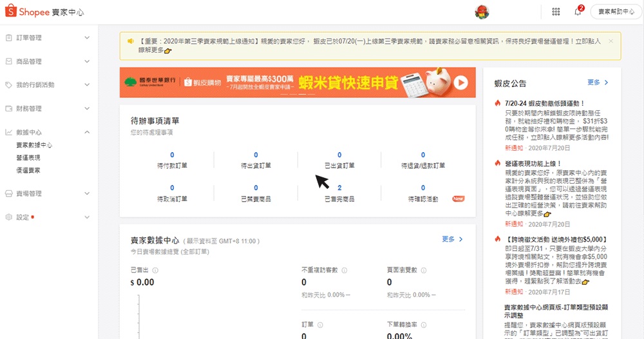The width and height of the screenshot is (644, 339).
Task: Click flame icon beside 跨境徵文活動
Action: [x=498, y=239]
